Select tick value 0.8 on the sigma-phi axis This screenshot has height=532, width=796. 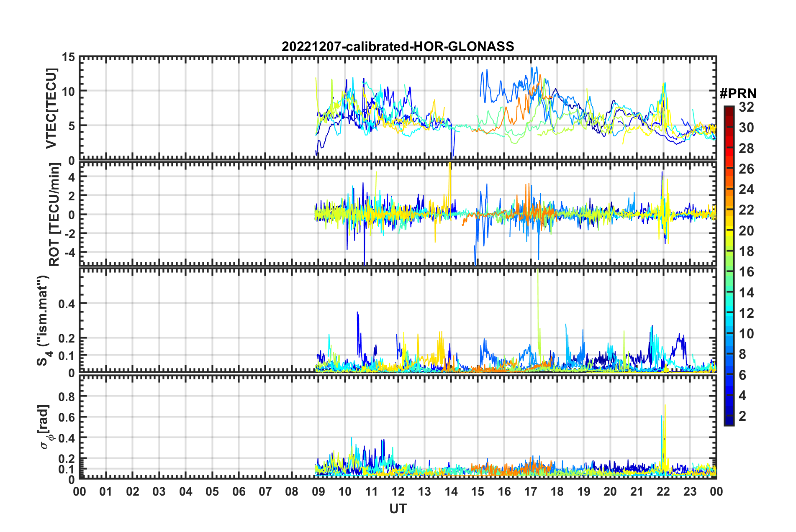66,396
